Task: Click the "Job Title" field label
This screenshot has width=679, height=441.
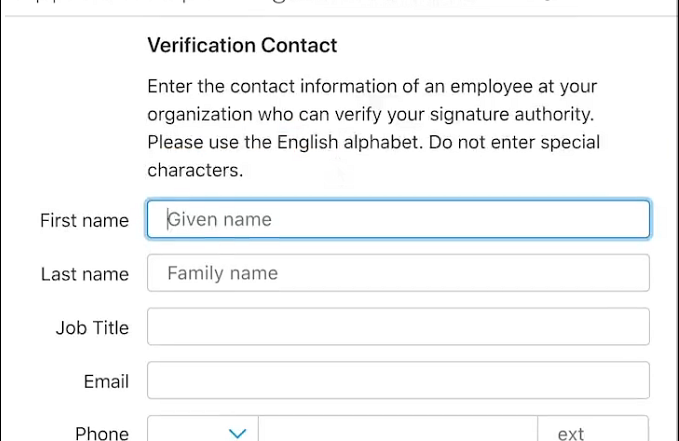Action: [x=92, y=328]
